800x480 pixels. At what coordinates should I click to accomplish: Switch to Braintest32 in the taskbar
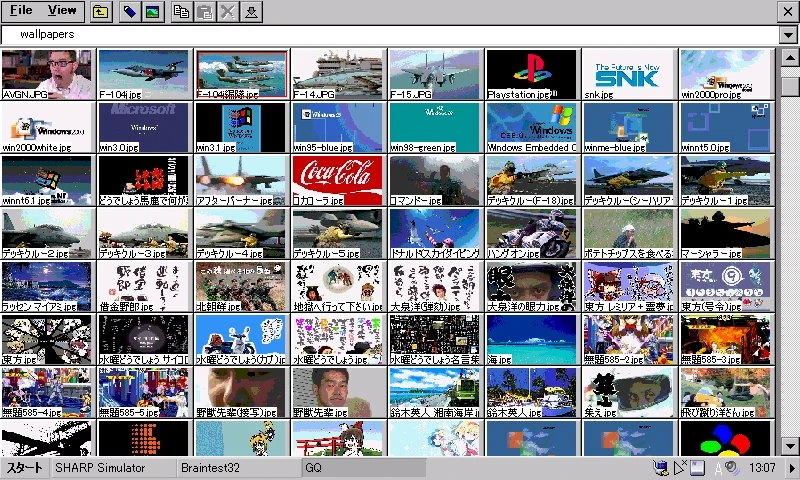click(238, 468)
